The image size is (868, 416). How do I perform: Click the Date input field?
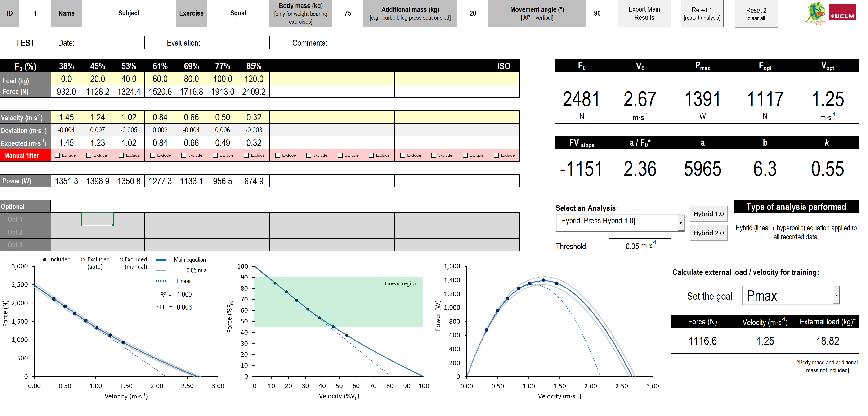pos(113,43)
